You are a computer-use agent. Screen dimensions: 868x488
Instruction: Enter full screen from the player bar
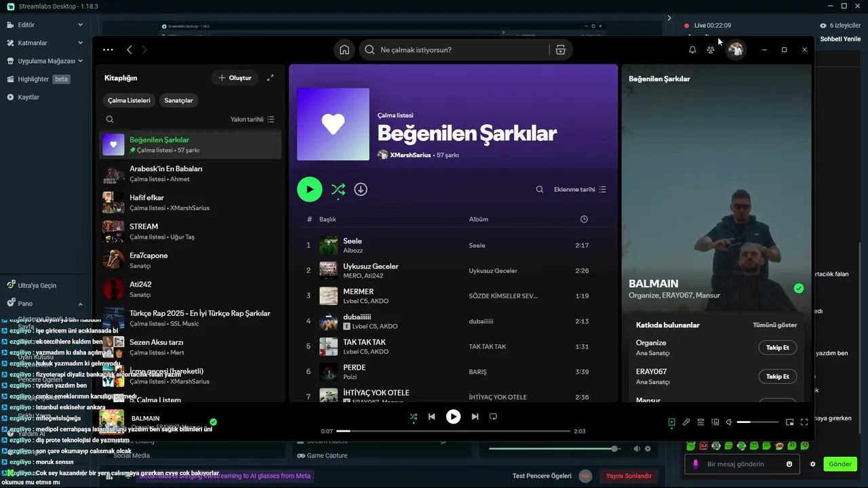[804, 422]
